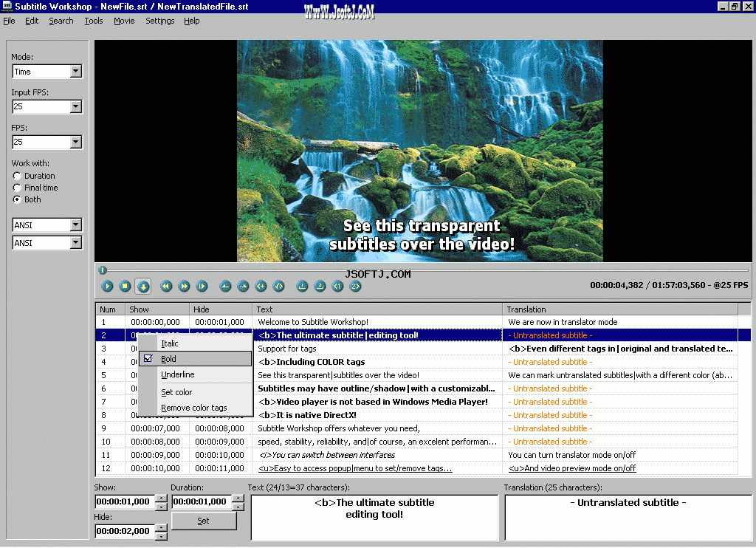Toggle the Bold checkbox in the context menu

click(148, 358)
